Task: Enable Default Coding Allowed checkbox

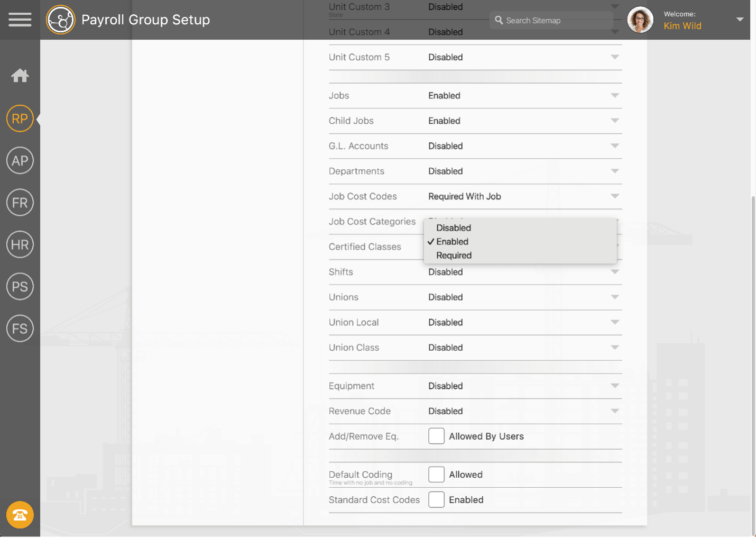Action: pyautogui.click(x=436, y=475)
